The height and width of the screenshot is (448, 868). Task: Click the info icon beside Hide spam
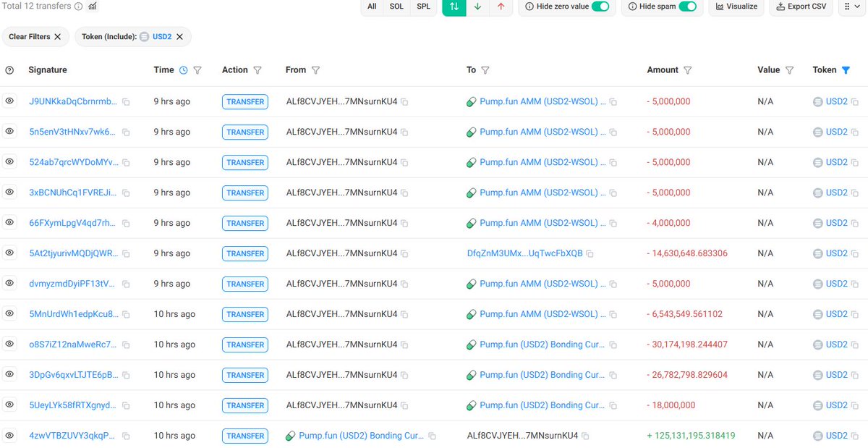tap(633, 7)
